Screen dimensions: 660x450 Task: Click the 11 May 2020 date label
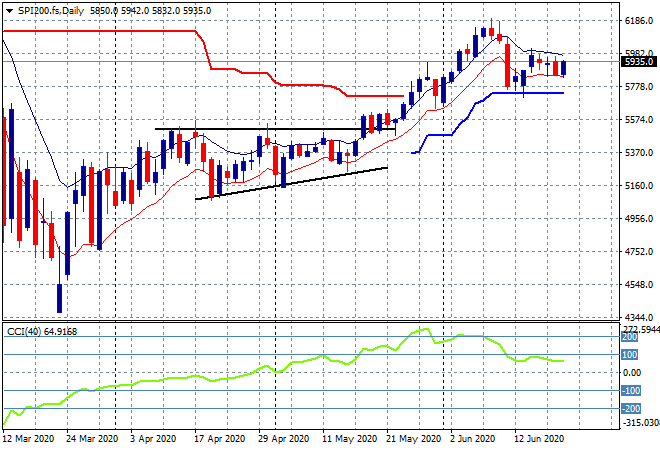coord(349,439)
